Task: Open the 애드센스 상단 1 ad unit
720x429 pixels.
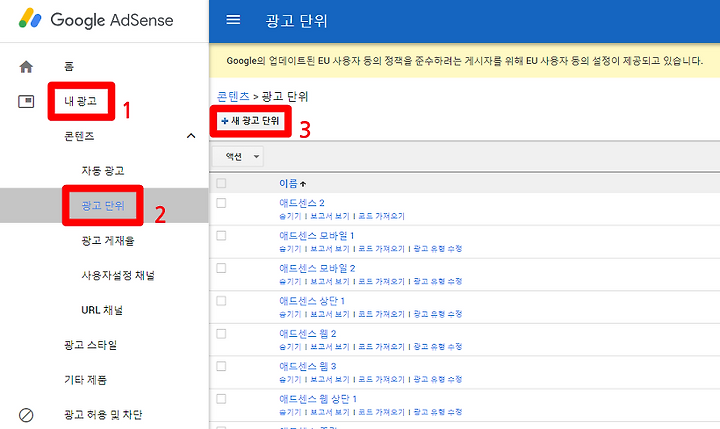Action: click(x=312, y=301)
